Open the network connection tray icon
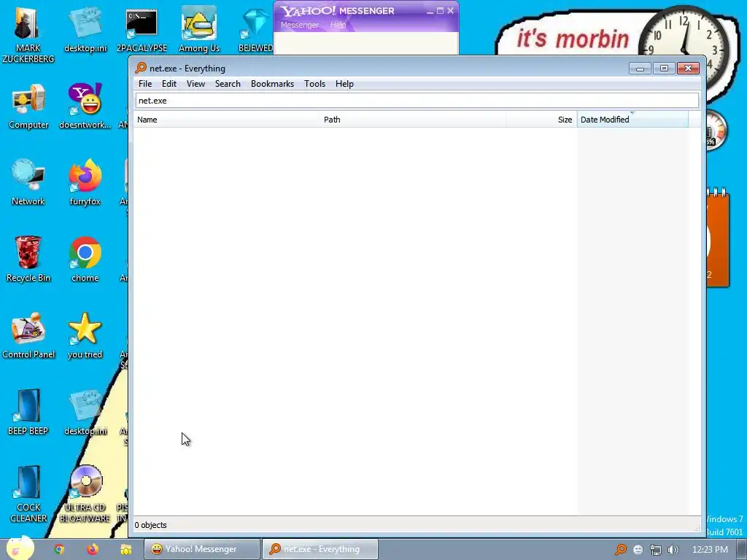This screenshot has height=560, width=747. point(656,550)
